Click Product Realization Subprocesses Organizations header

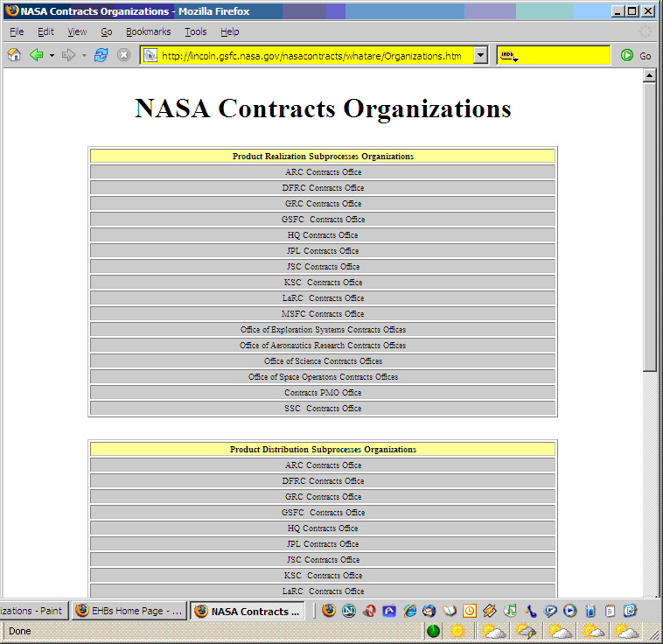pyautogui.click(x=323, y=156)
